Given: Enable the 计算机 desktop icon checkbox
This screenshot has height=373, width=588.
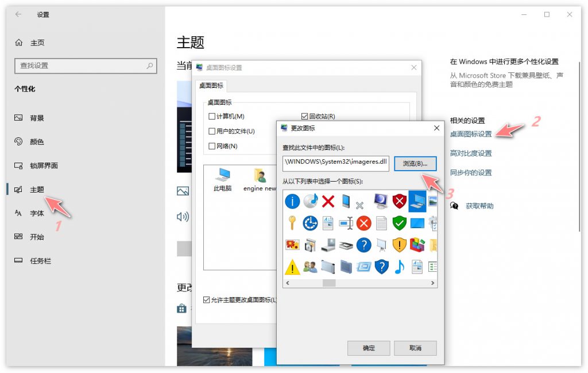Looking at the screenshot, I should [x=212, y=117].
